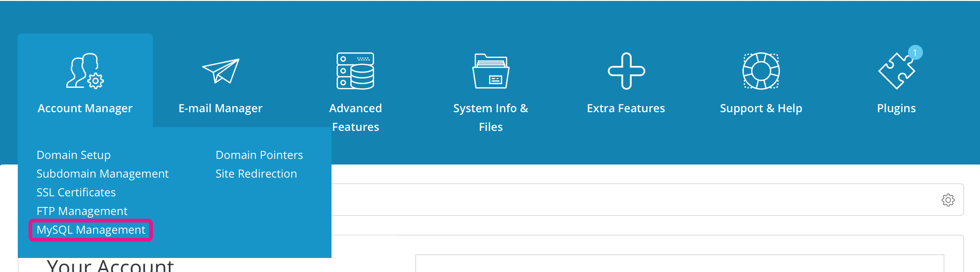Click the Plugins notification badge showing 1

click(915, 52)
